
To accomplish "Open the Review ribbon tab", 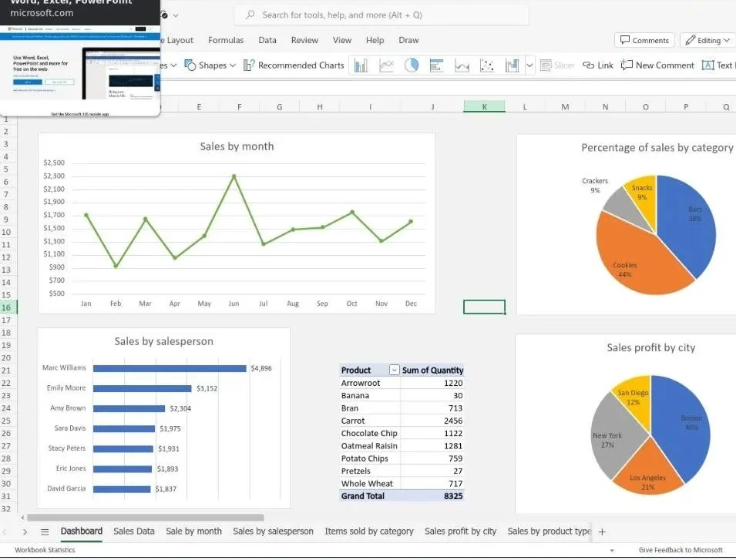I will [304, 40].
